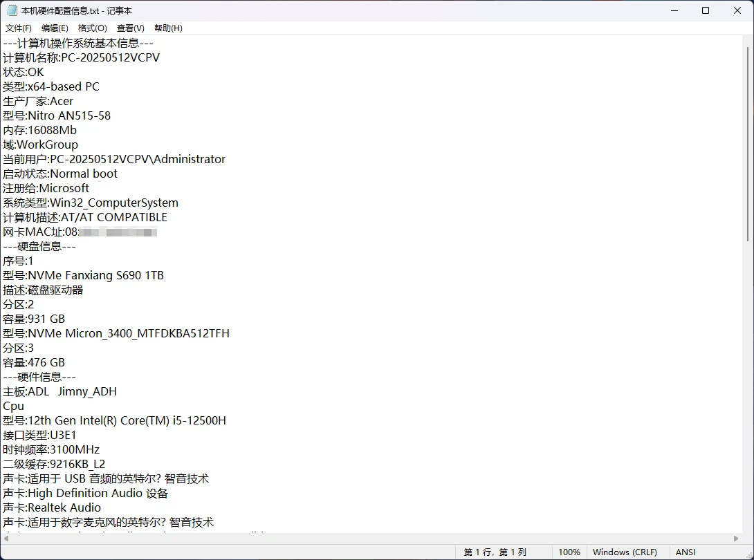The width and height of the screenshot is (754, 560).
Task: Open the 文件(F) menu
Action: pos(18,28)
